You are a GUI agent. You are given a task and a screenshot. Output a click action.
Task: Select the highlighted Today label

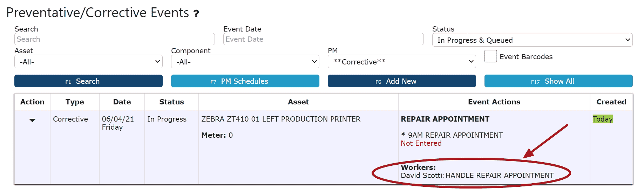click(602, 119)
